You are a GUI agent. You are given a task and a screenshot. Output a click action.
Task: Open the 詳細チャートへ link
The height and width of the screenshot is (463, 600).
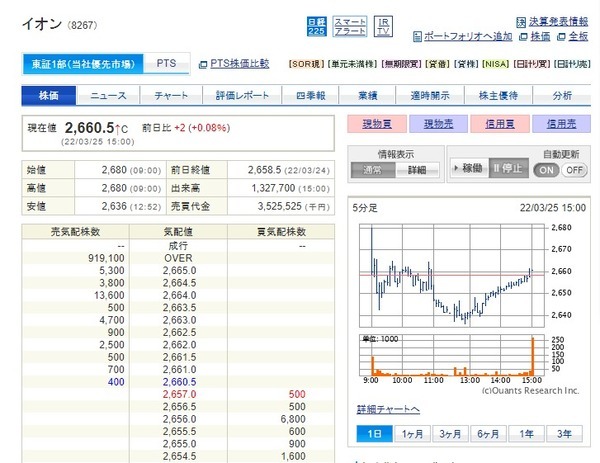(x=388, y=409)
